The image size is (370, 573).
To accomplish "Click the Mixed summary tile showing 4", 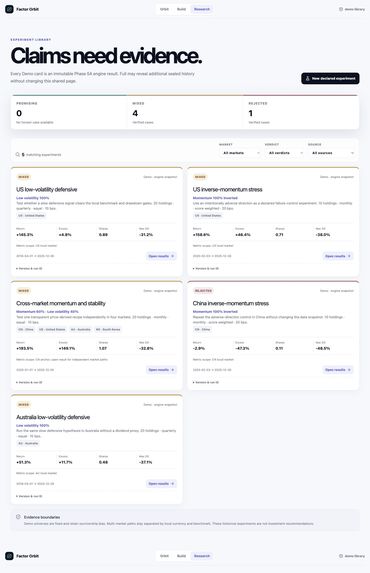I will 185,112.
